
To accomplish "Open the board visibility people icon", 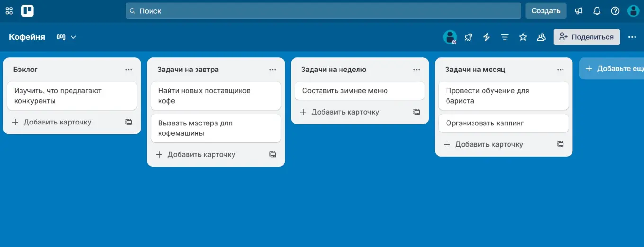I will [x=541, y=37].
